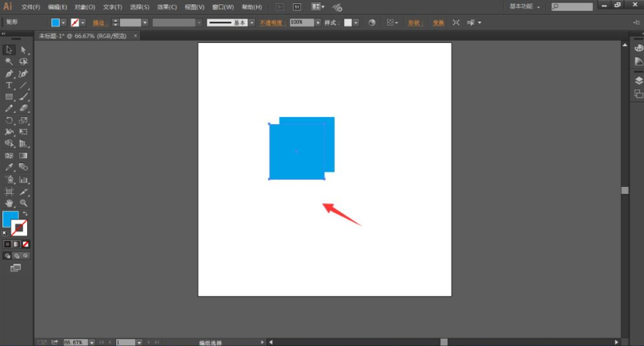
Task: Click the Recolor Artwork globe icon
Action: coord(372,22)
